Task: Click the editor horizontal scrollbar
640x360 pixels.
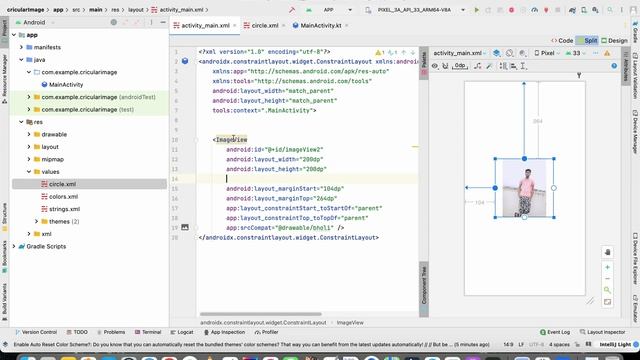Action: (260, 314)
